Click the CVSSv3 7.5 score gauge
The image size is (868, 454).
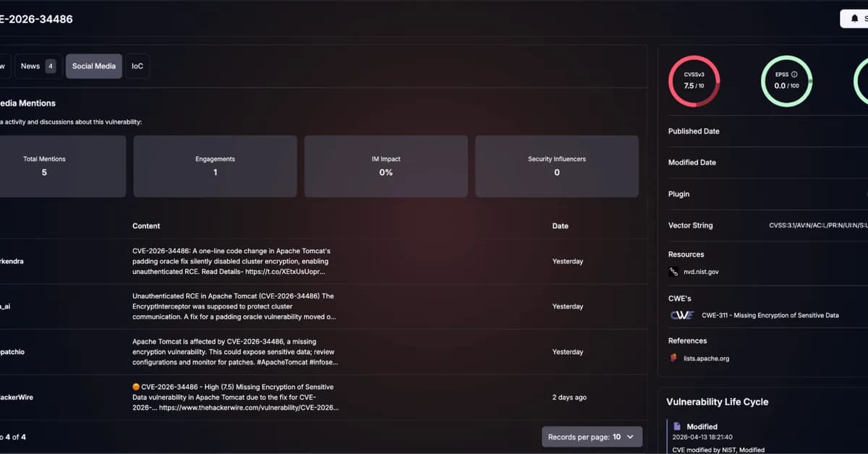[x=694, y=81]
